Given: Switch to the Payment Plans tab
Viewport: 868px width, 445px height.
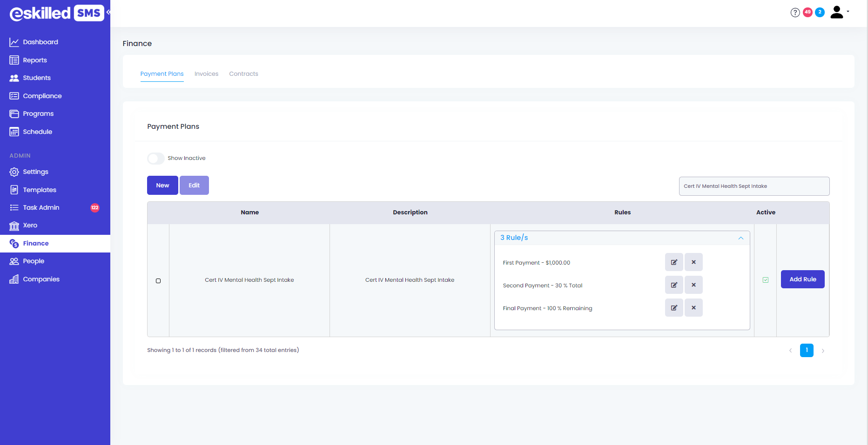Looking at the screenshot, I should click(162, 74).
